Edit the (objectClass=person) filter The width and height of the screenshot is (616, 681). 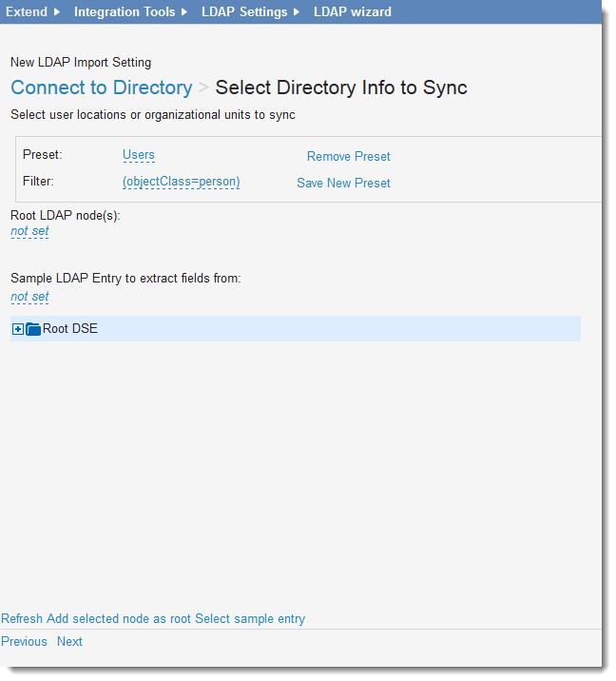(181, 181)
